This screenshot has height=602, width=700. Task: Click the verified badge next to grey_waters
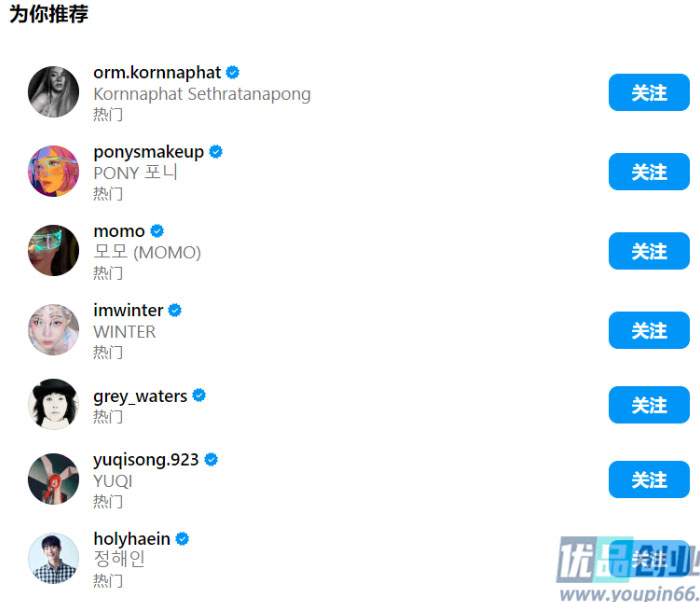199,396
